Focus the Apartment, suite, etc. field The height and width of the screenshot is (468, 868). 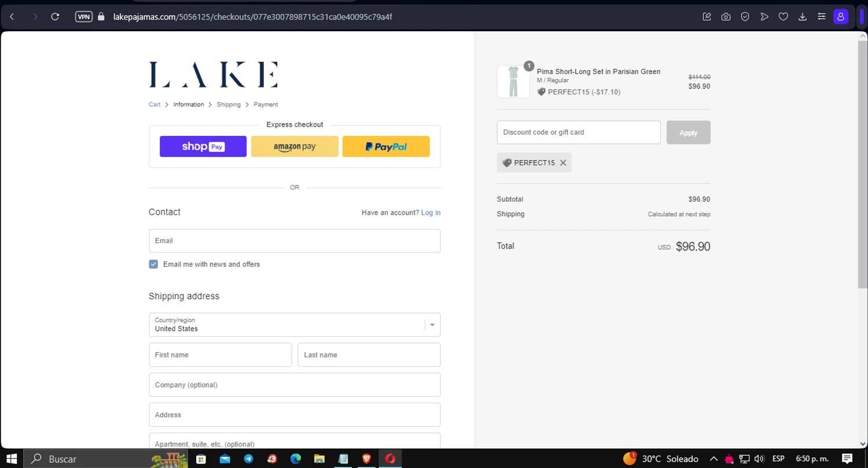295,441
